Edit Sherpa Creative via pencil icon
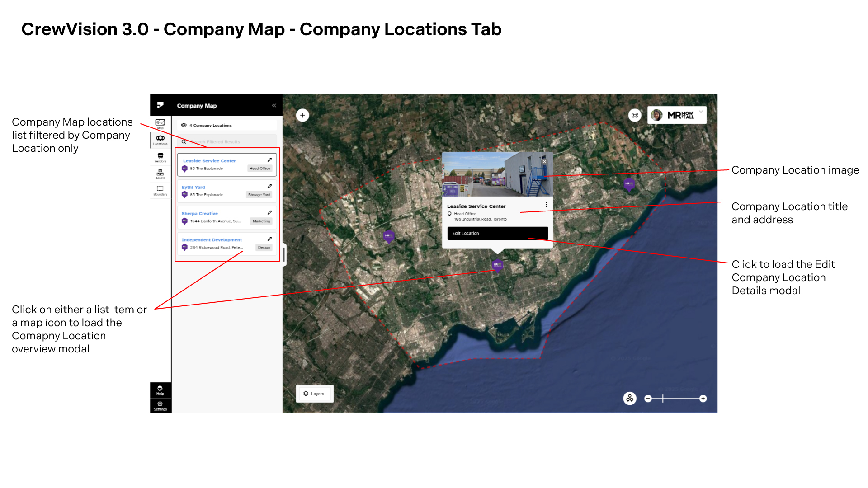The width and height of the screenshot is (868, 488). (x=269, y=212)
